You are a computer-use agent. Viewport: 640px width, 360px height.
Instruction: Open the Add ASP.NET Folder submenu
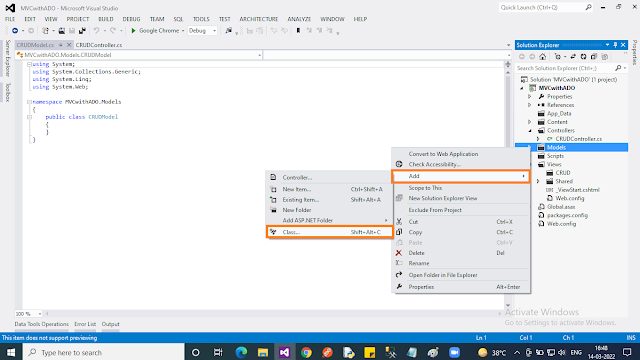[x=329, y=220]
